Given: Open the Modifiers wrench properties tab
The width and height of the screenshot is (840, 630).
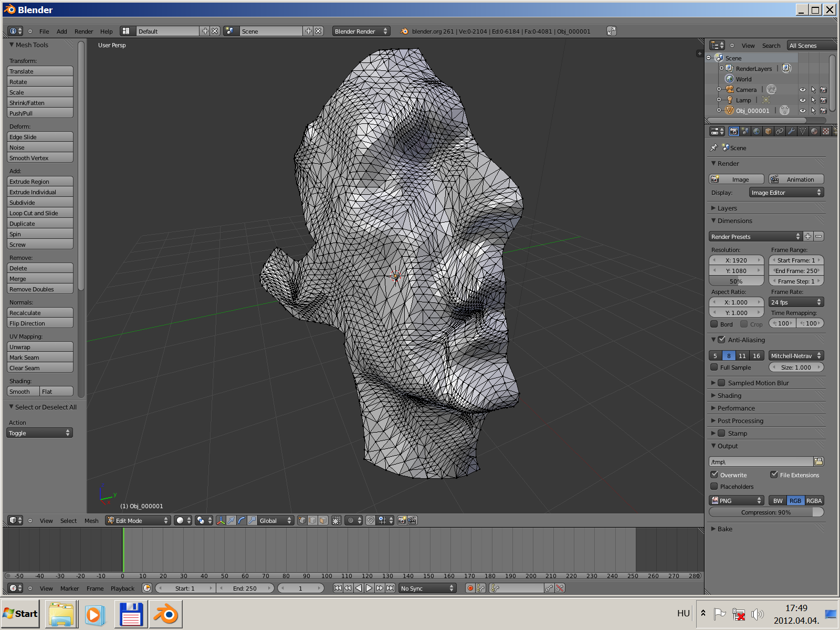Looking at the screenshot, I should click(x=791, y=131).
